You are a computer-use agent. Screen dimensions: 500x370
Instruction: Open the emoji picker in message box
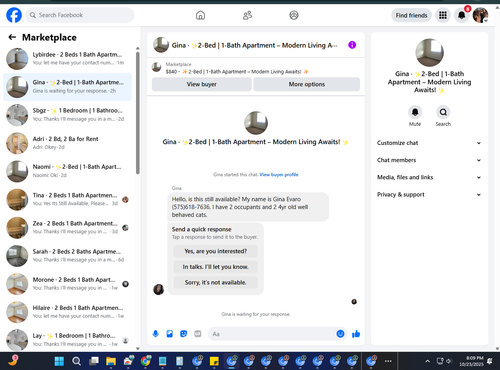(x=340, y=334)
